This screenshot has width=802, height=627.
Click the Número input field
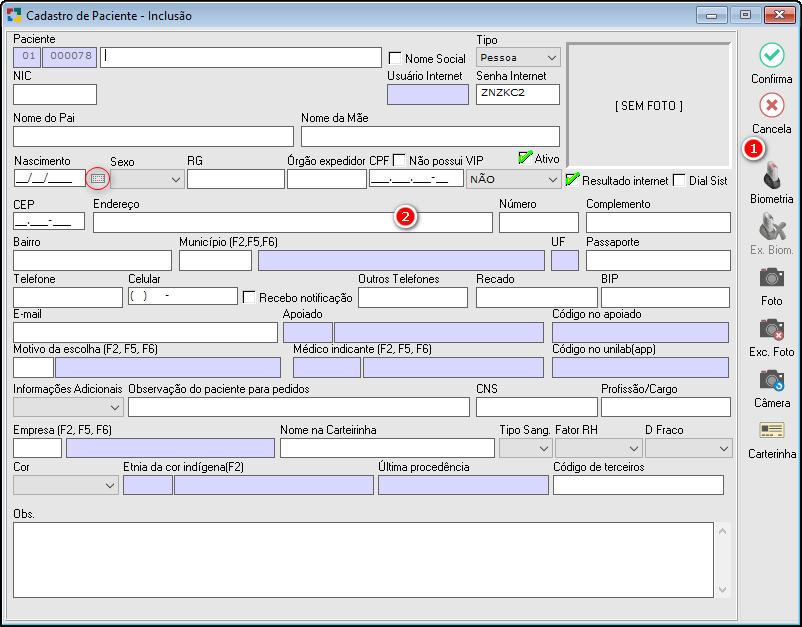click(539, 222)
